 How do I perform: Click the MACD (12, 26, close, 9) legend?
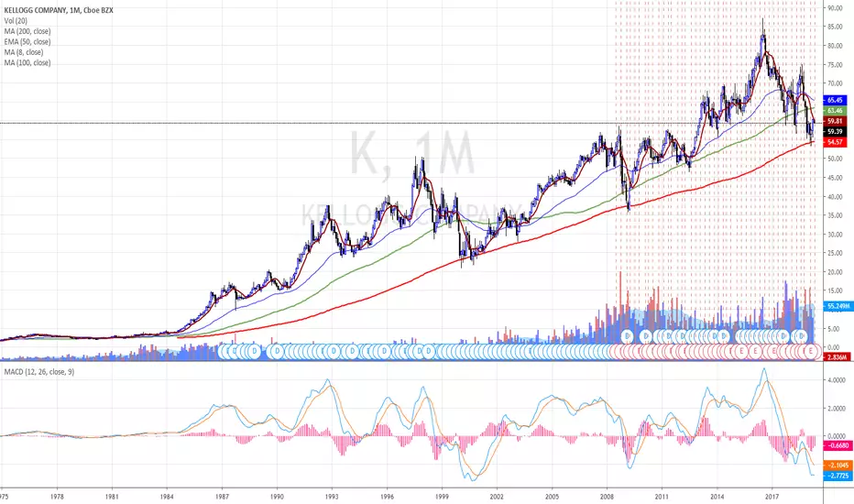pos(39,372)
